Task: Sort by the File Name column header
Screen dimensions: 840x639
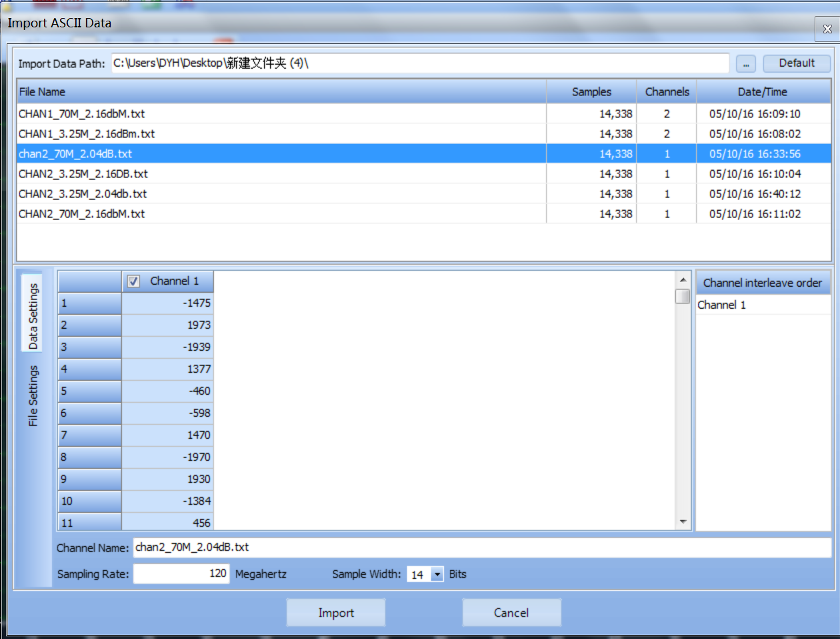Action: coord(281,92)
